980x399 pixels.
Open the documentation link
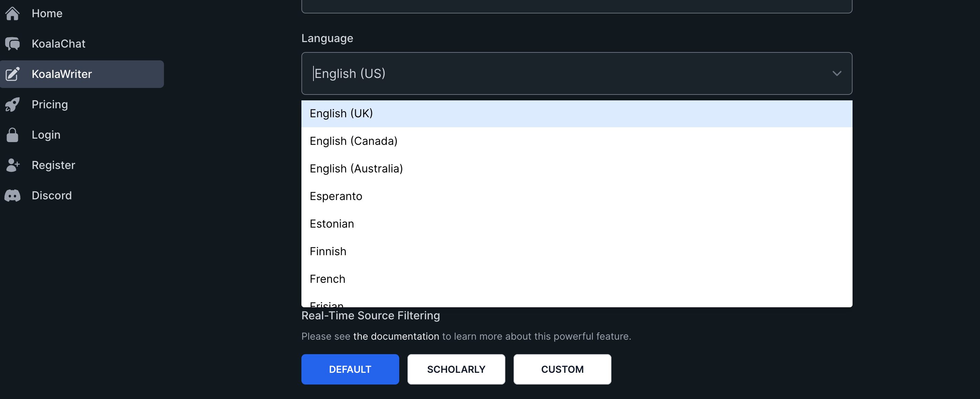396,337
